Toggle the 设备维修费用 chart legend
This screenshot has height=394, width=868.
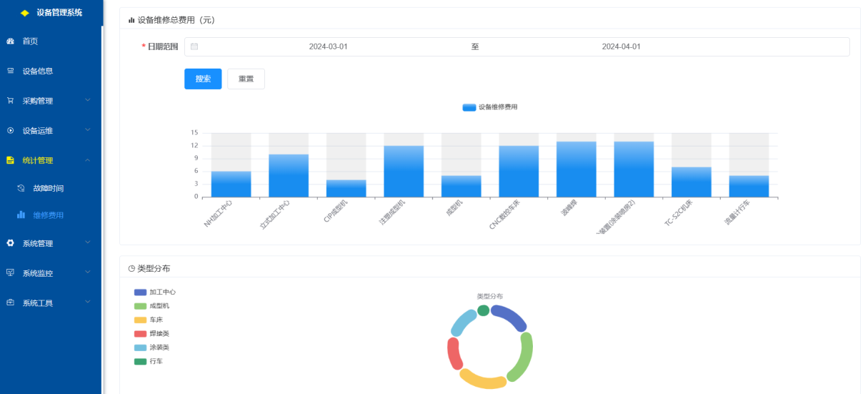pyautogui.click(x=490, y=107)
